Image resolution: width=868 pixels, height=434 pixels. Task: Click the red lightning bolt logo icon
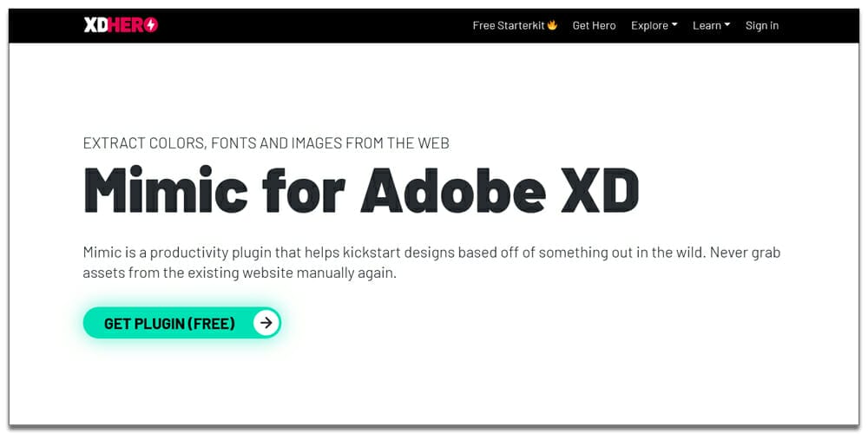click(x=151, y=25)
